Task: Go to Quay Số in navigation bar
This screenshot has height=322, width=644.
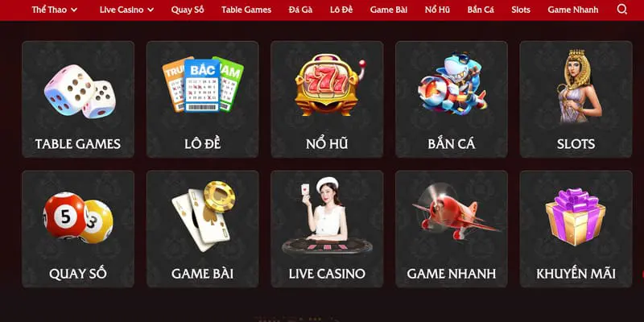Action: tap(188, 10)
